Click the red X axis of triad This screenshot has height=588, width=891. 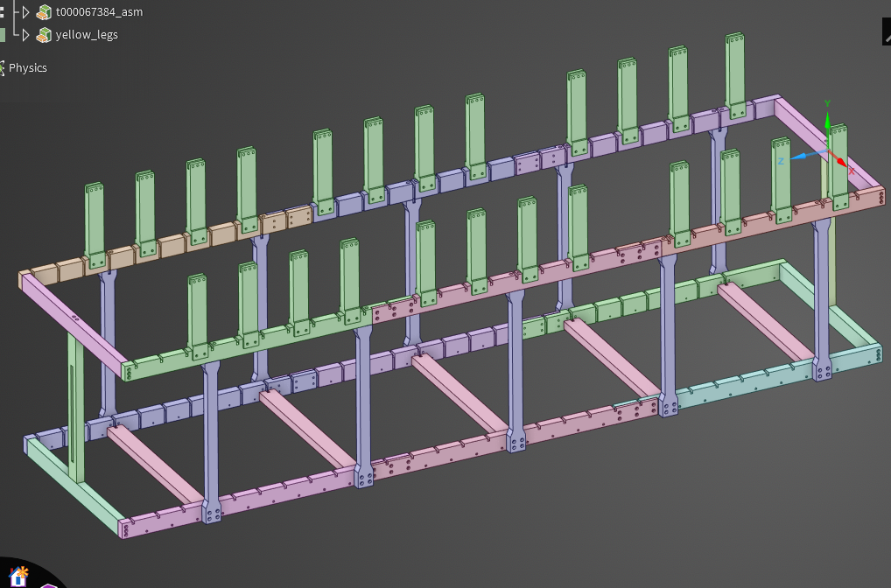[840, 161]
